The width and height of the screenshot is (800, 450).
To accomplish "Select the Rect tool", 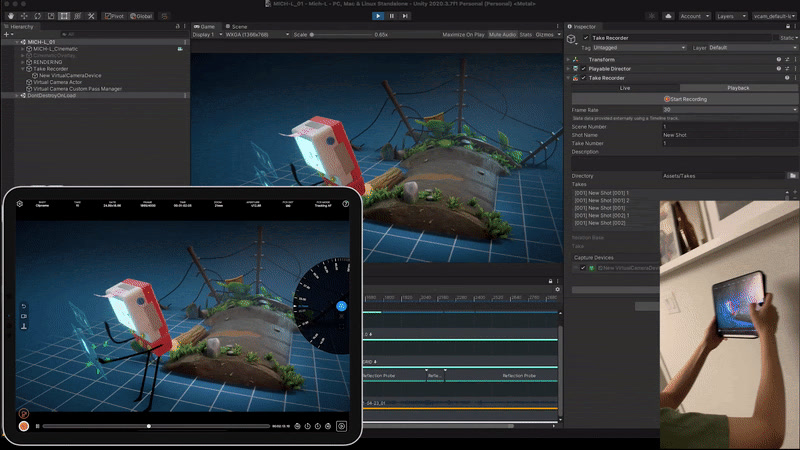I will [64, 16].
